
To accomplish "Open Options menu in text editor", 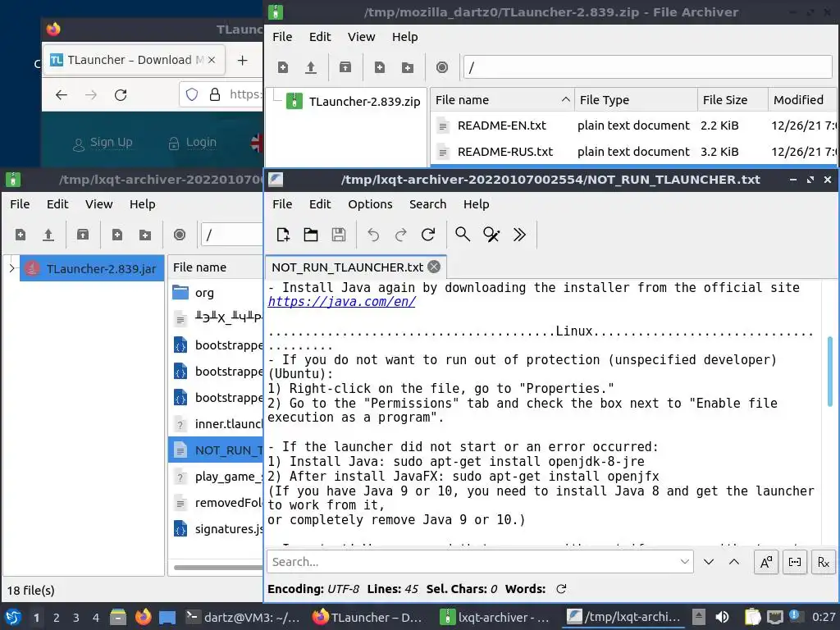I will [x=370, y=204].
